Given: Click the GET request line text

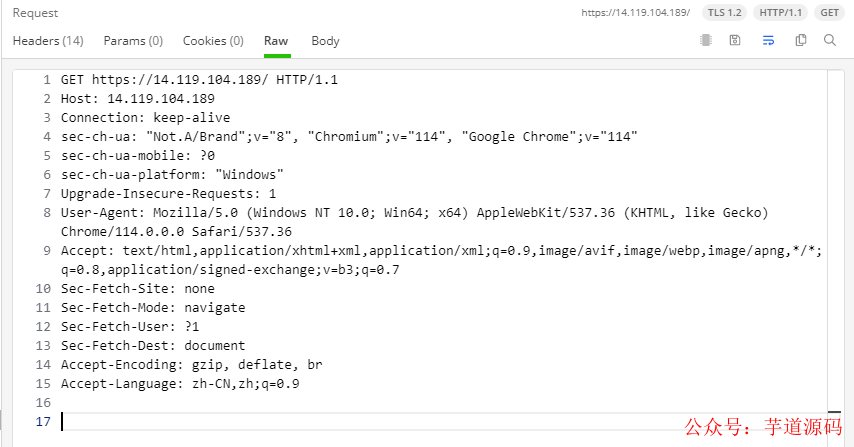Looking at the screenshot, I should coord(199,79).
